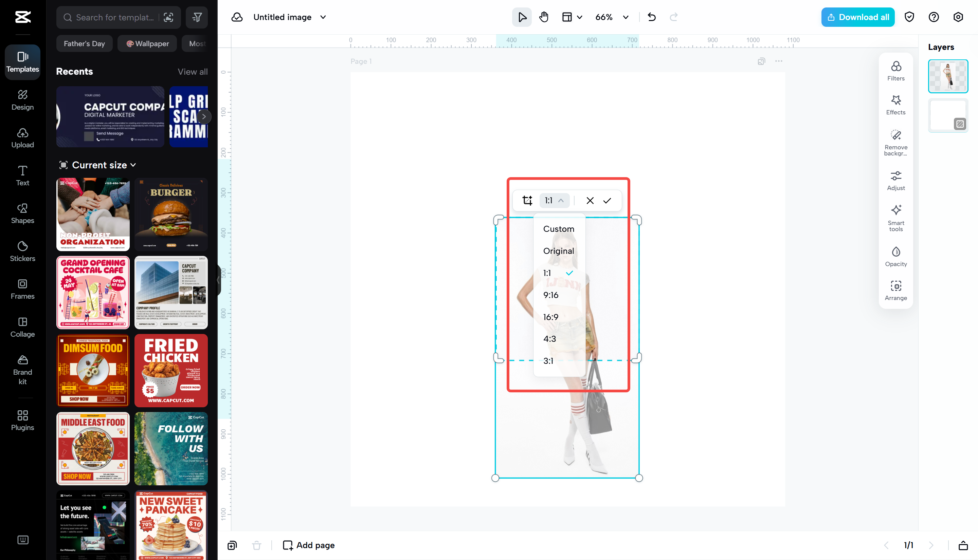Open the Arrange panel
Screen dimensions: 978x560
coord(896,289)
